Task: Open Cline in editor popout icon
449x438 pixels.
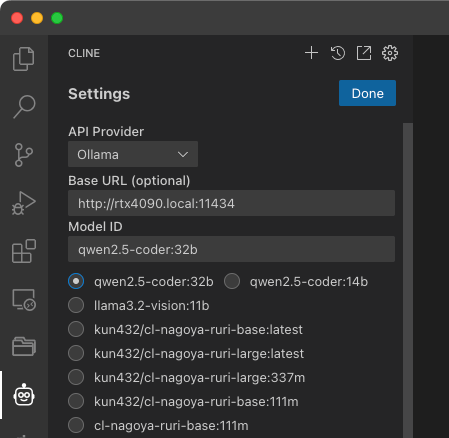Action: (364, 53)
